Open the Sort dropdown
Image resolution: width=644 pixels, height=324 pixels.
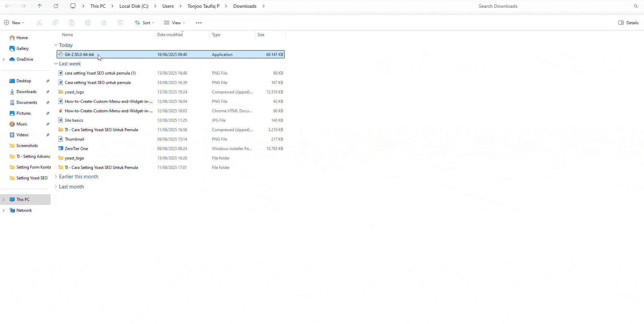(x=144, y=23)
